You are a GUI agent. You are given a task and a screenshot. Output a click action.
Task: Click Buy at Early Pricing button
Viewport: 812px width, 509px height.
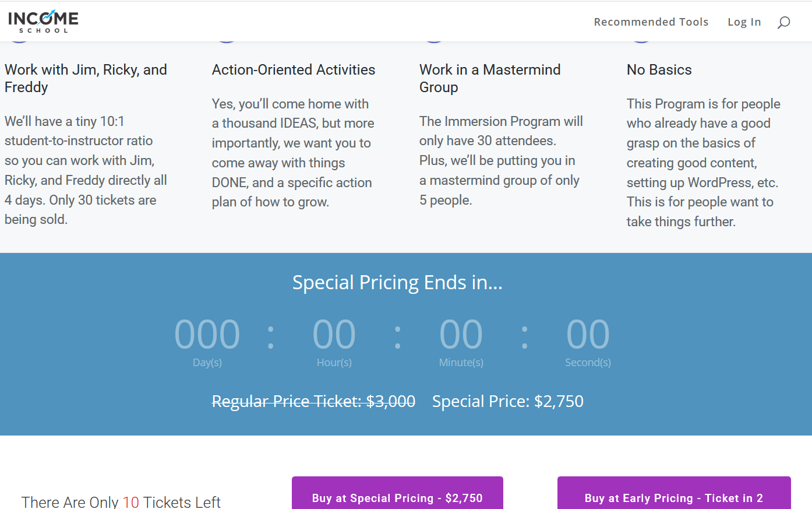674,493
